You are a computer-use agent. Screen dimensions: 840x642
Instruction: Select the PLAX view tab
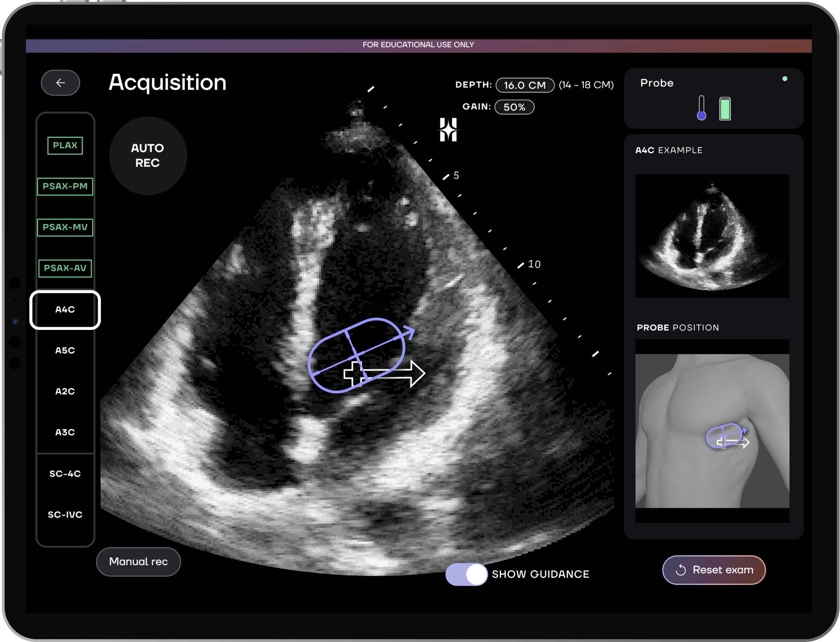[65, 146]
